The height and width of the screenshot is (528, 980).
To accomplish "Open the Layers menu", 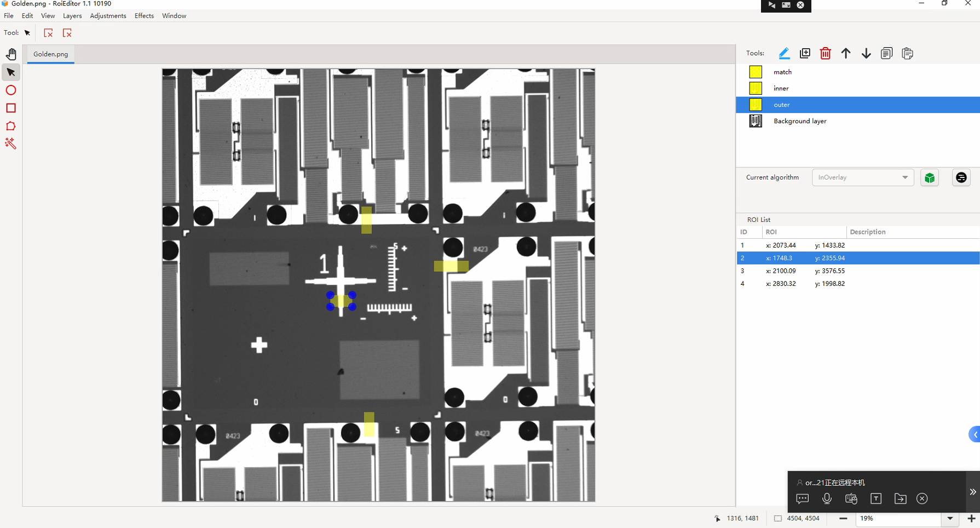I will (x=72, y=16).
